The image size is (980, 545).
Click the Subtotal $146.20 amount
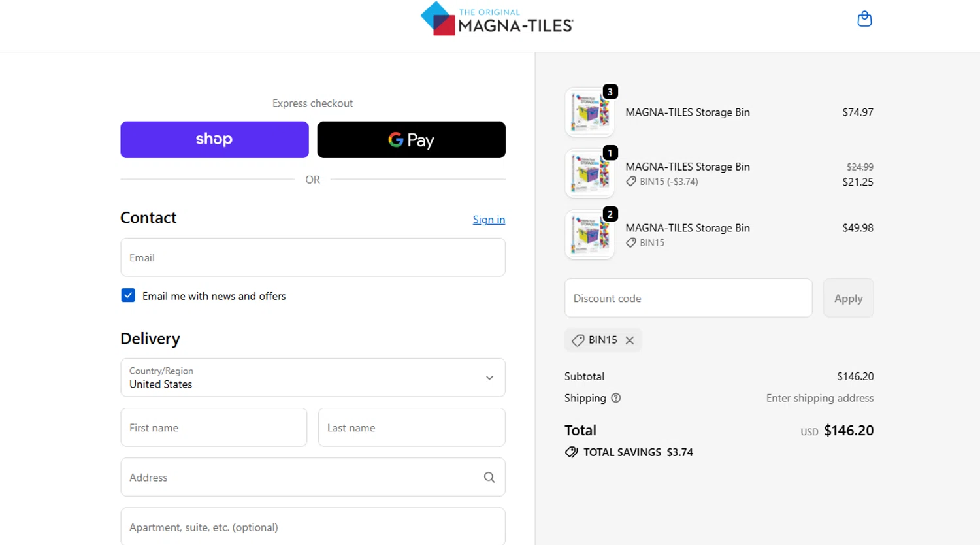pos(855,376)
